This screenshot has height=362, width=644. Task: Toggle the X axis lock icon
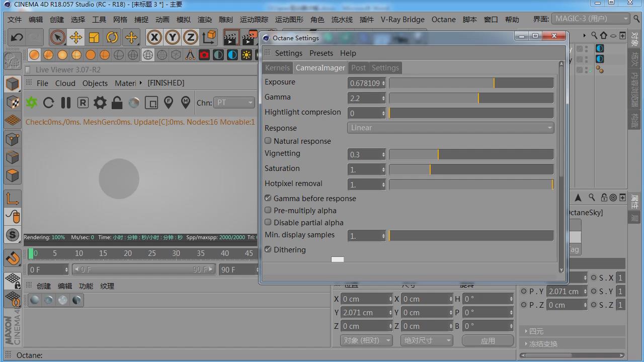154,38
